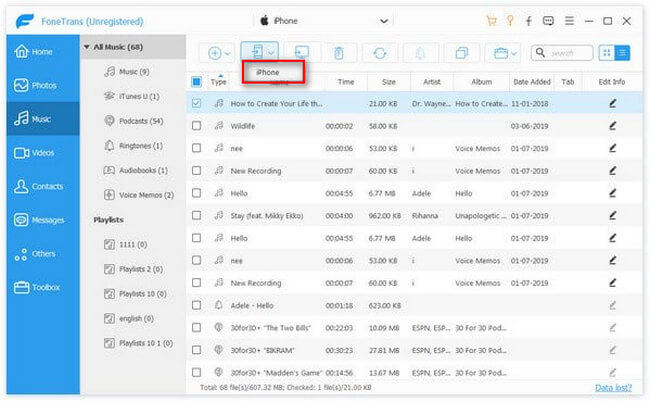Check the Wildlife track checkbox
650x402 pixels.
[196, 125]
